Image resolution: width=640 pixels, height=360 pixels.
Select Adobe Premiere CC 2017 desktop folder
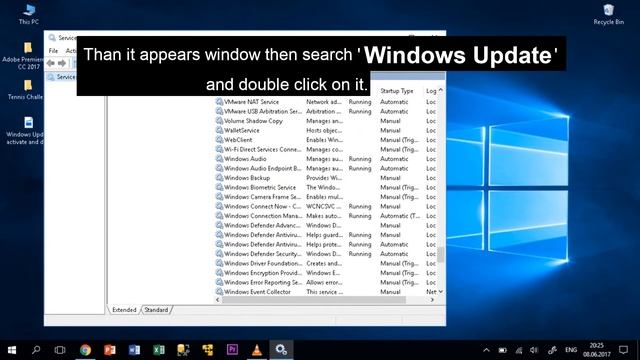pyautogui.click(x=24, y=56)
